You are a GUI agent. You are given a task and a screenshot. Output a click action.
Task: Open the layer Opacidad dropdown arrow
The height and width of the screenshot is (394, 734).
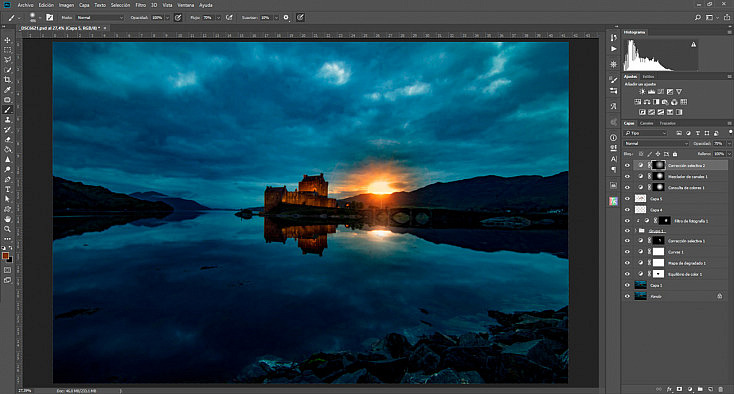pyautogui.click(x=729, y=144)
